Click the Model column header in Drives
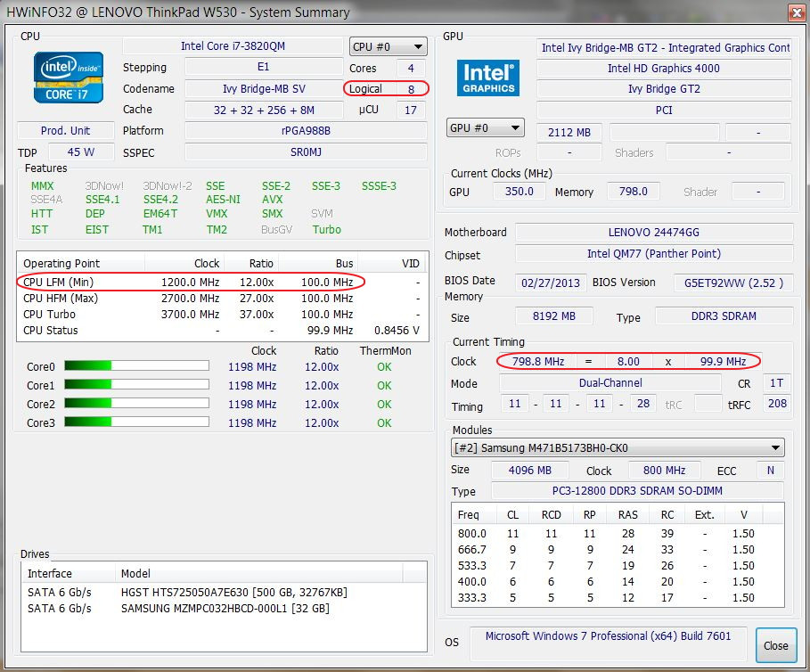The image size is (810, 672). point(258,573)
